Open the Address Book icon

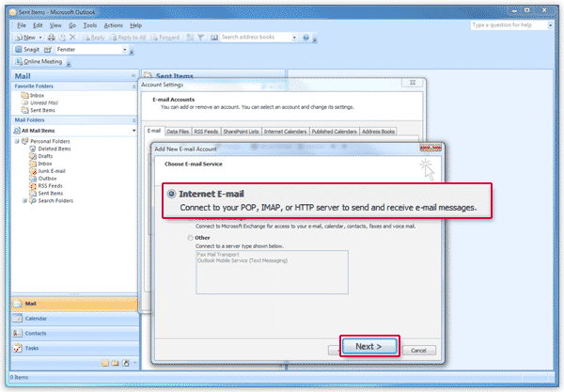point(214,38)
